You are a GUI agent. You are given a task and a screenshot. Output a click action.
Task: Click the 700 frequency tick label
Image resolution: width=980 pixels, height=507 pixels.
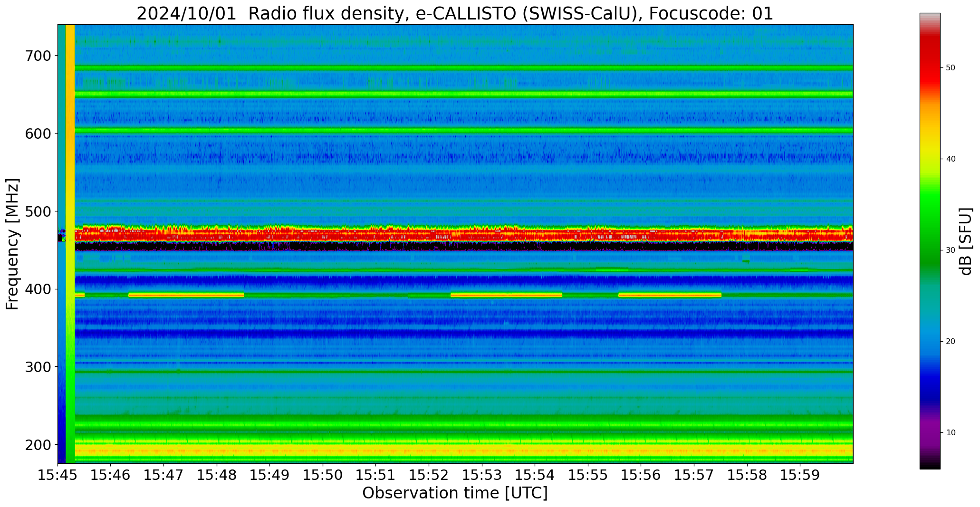click(x=38, y=56)
